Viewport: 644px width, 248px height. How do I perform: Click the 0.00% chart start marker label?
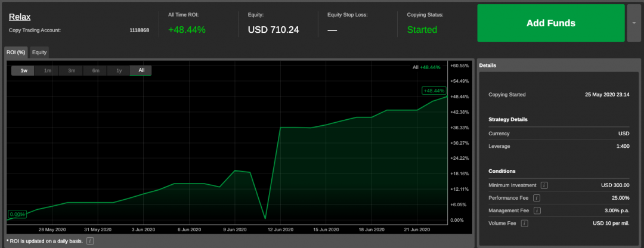tap(17, 214)
